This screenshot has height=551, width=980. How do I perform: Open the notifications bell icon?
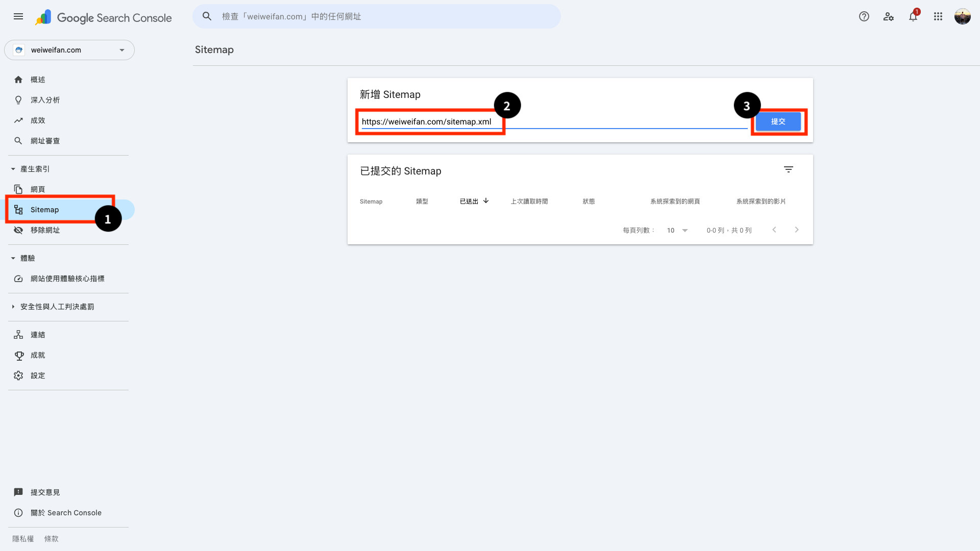pyautogui.click(x=913, y=16)
